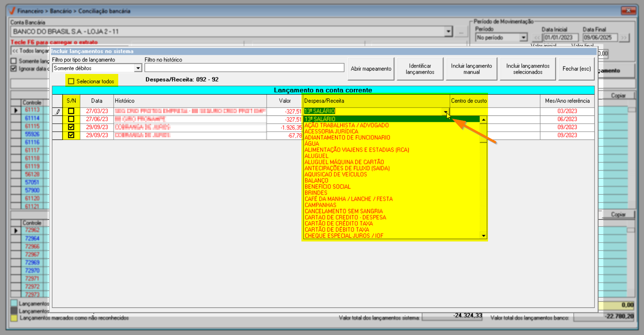644x335 pixels.
Task: Click the Histórico column header
Action: 190,101
